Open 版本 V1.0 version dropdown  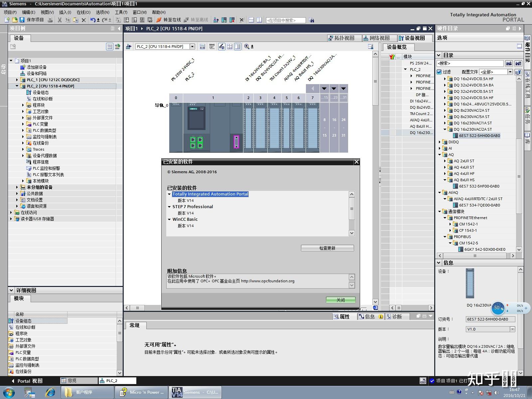click(x=512, y=329)
